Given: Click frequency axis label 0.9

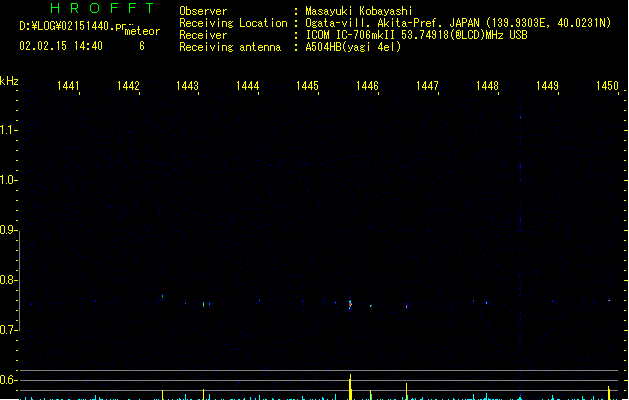Looking at the screenshot, I should [x=7, y=230].
